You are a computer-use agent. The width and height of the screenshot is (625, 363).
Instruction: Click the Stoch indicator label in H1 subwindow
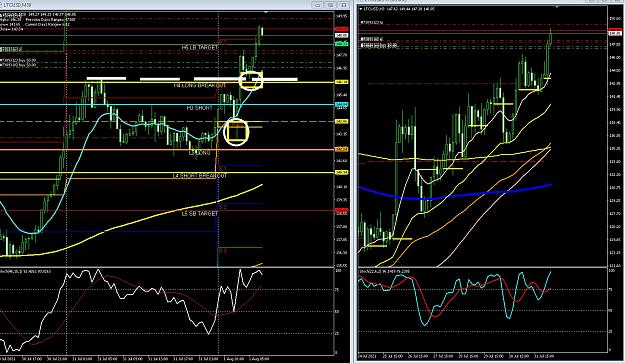click(385, 272)
